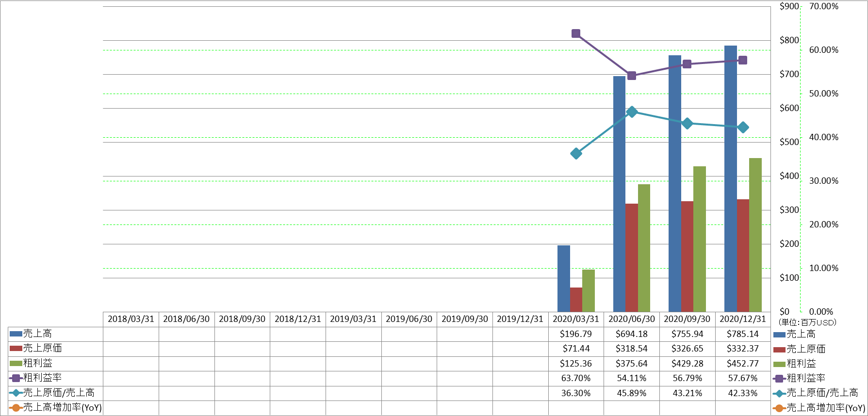Screen dimensions: 868x416
Task: Click the 56.79% gross margin cell
Action: tap(687, 378)
